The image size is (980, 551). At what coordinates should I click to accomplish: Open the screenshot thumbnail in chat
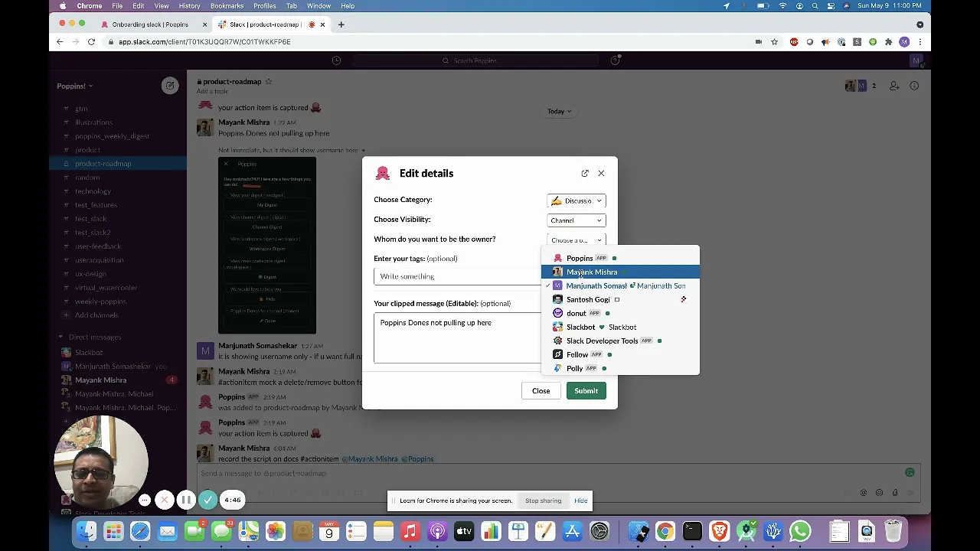tap(267, 245)
